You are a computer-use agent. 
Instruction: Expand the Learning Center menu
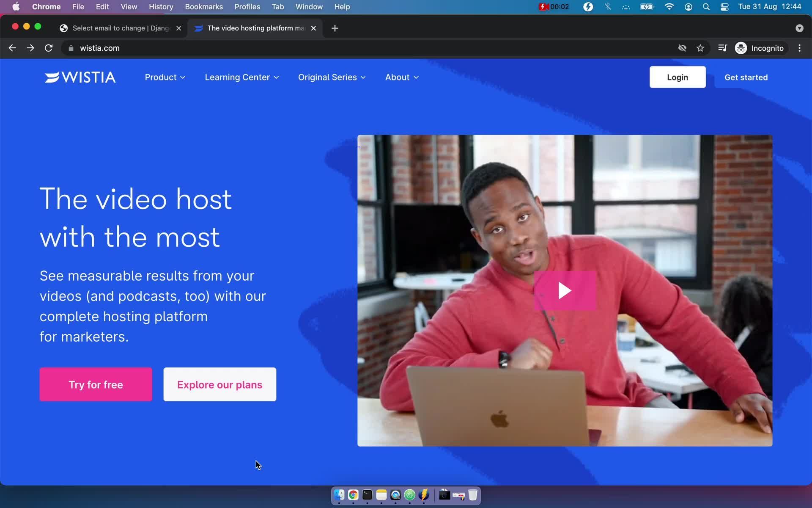click(x=241, y=77)
